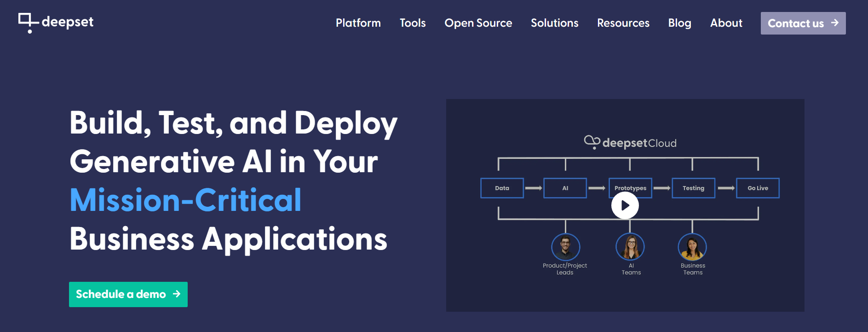Image resolution: width=868 pixels, height=332 pixels.
Task: Click the AI Teams avatar
Action: 630,247
